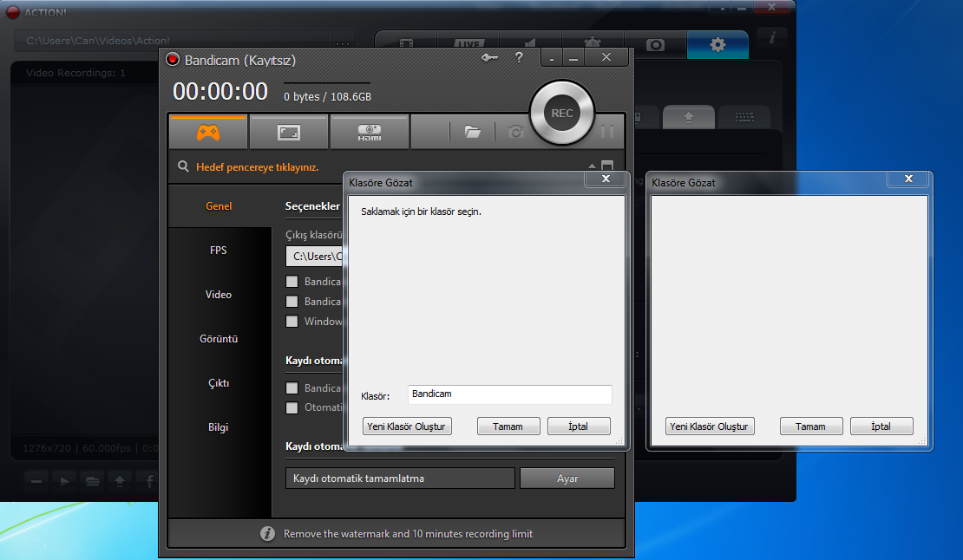963x560 pixels.
Task: Open the Bilgi tab
Action: [x=219, y=427]
